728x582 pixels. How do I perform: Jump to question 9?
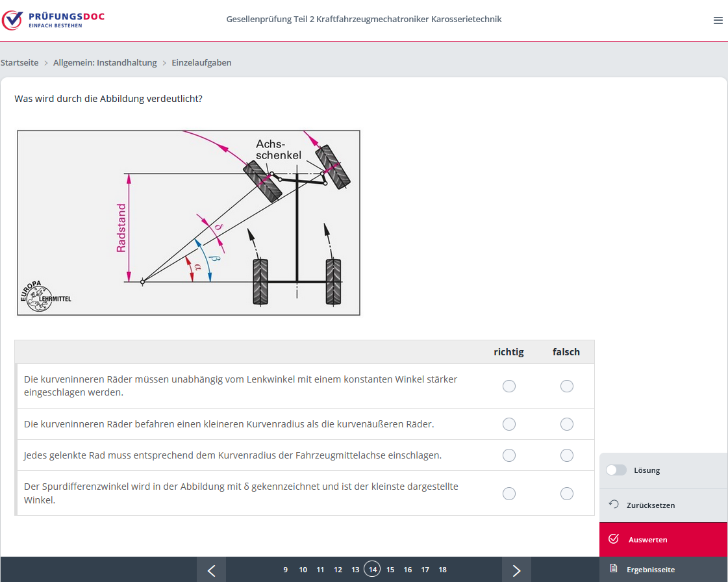[285, 570]
